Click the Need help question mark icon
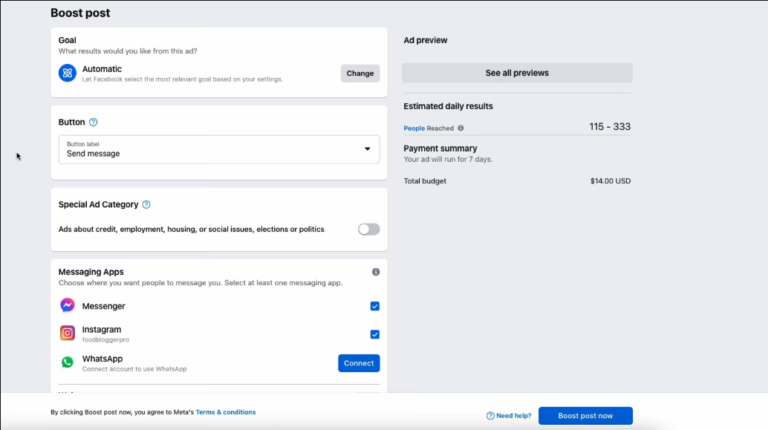The width and height of the screenshot is (768, 430). pos(490,416)
